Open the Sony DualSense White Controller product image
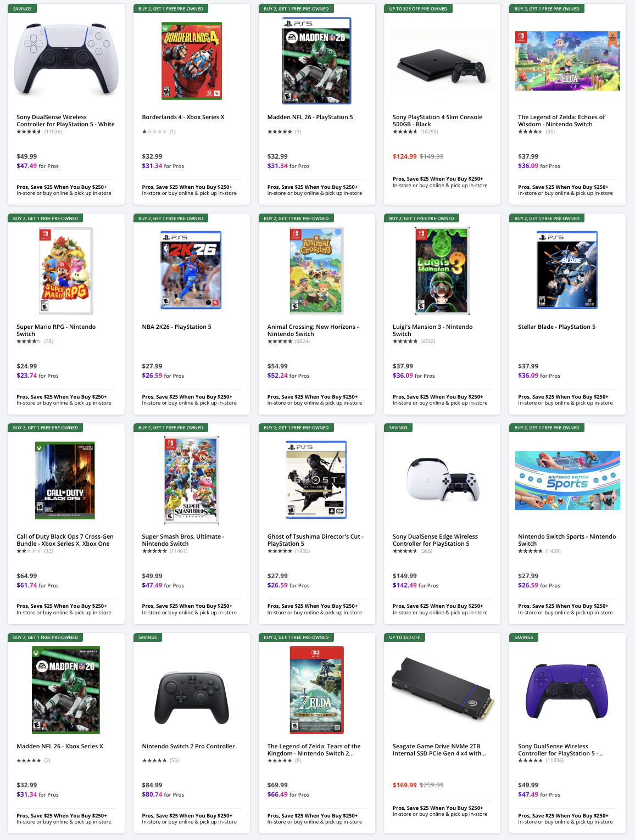Screen dimensions: 635x840 tap(65, 60)
